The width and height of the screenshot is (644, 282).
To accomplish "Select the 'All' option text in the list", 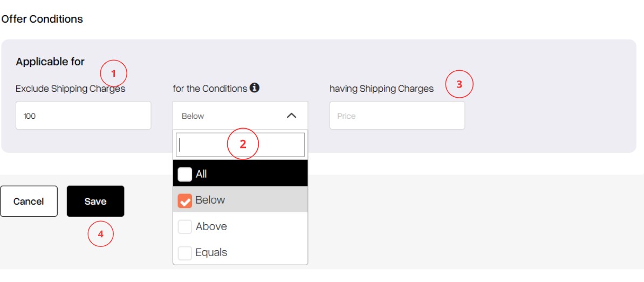I will click(x=201, y=174).
